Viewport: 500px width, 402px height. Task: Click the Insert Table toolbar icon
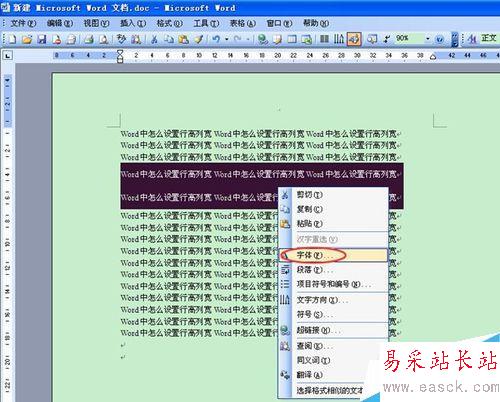tap(292, 39)
